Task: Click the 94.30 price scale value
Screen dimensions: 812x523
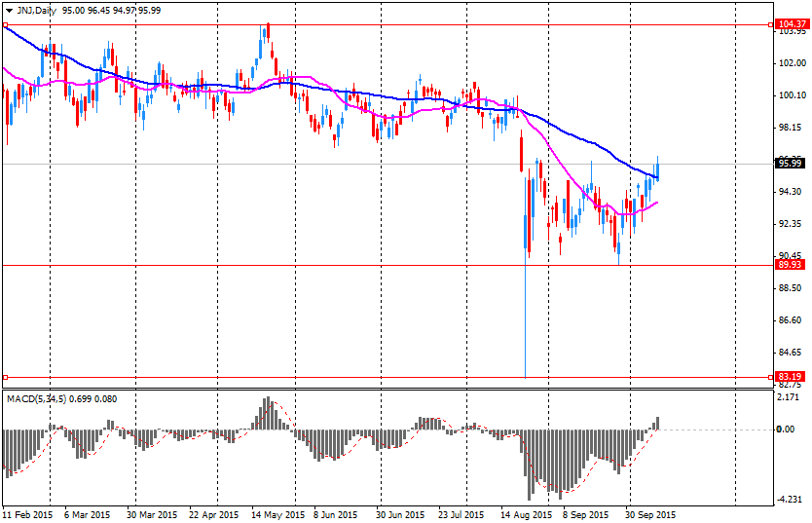Action: tap(792, 192)
